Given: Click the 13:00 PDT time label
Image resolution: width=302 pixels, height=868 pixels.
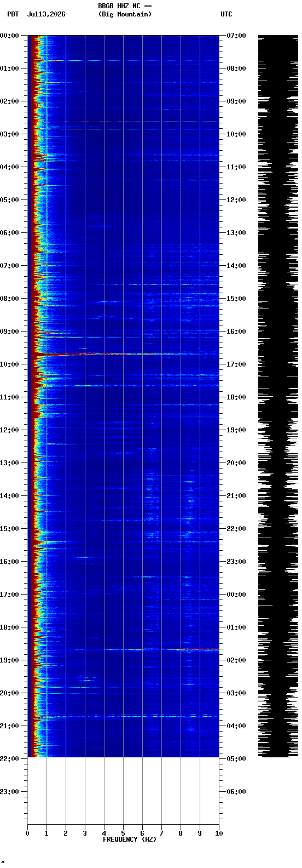Looking at the screenshot, I should pyautogui.click(x=10, y=463).
